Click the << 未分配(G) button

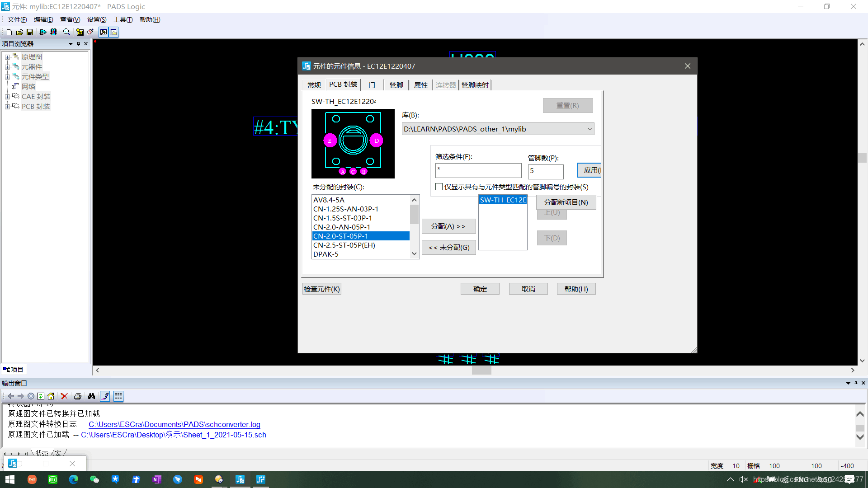point(448,248)
